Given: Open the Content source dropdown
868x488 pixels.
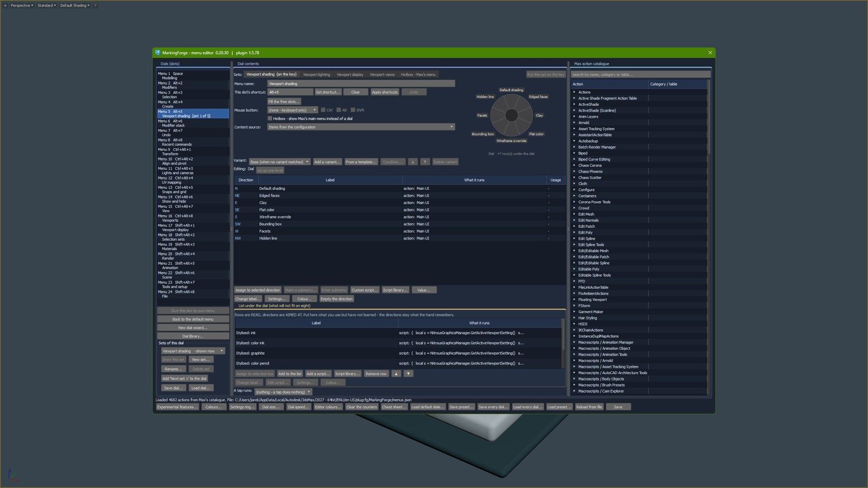Looking at the screenshot, I should coord(361,127).
